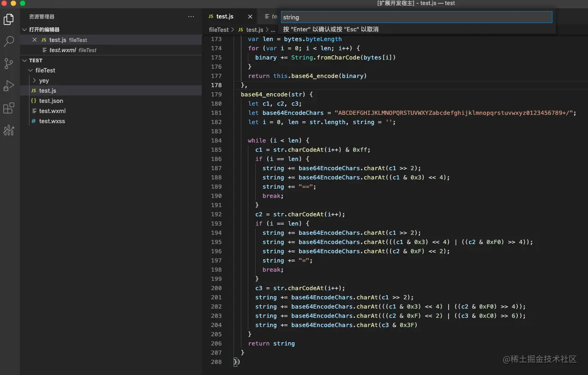Viewport: 588px width, 375px height.
Task: Click 'return this.base64_encode(binary)' line
Action: point(307,76)
